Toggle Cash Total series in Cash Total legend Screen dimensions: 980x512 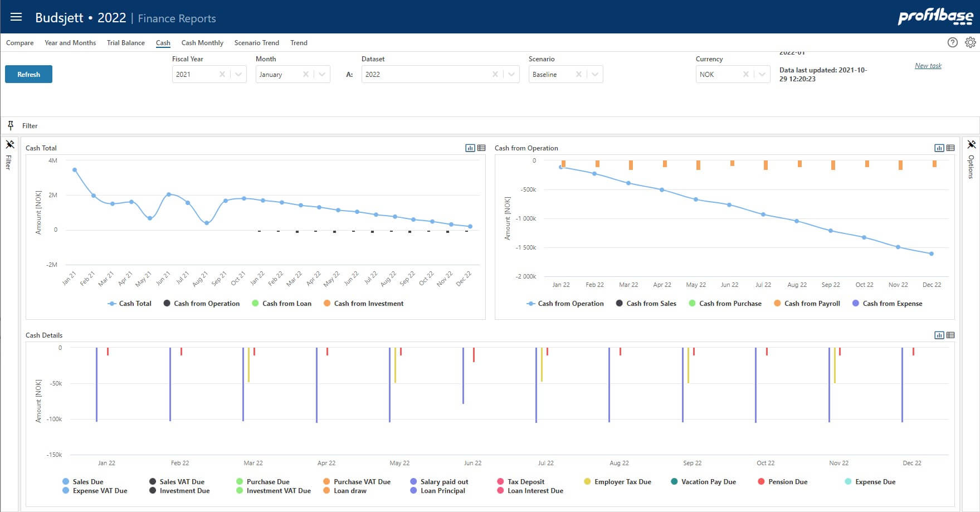(129, 304)
